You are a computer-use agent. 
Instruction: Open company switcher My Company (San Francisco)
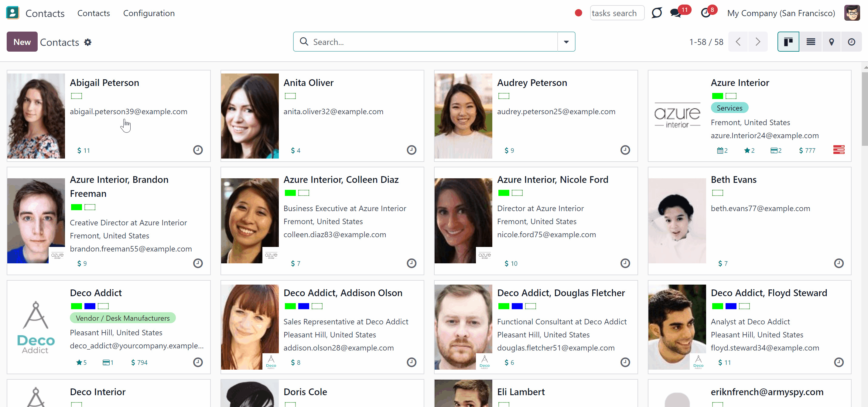781,13
